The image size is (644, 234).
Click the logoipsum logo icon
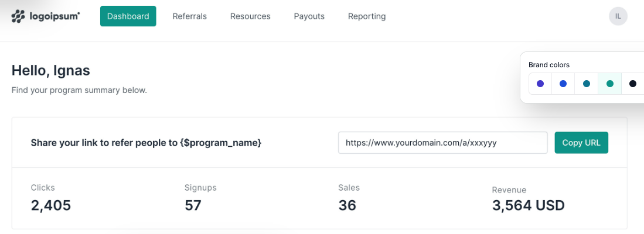pyautogui.click(x=18, y=16)
